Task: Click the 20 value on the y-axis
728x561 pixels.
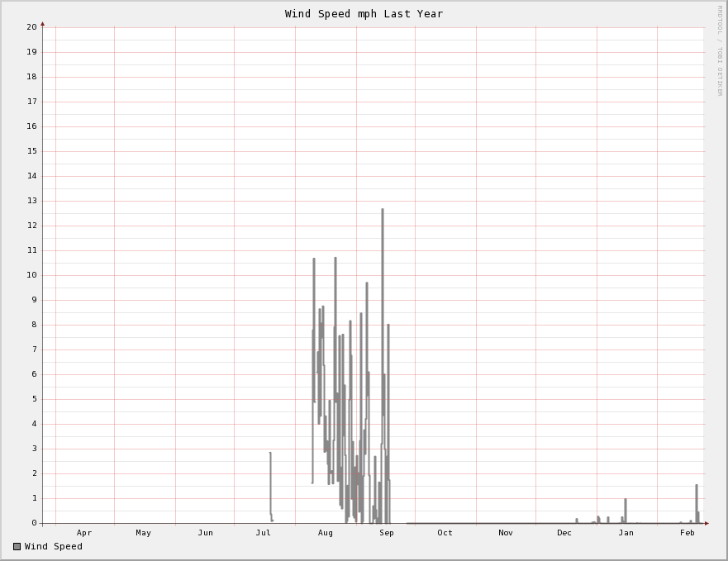Action: tap(31, 27)
